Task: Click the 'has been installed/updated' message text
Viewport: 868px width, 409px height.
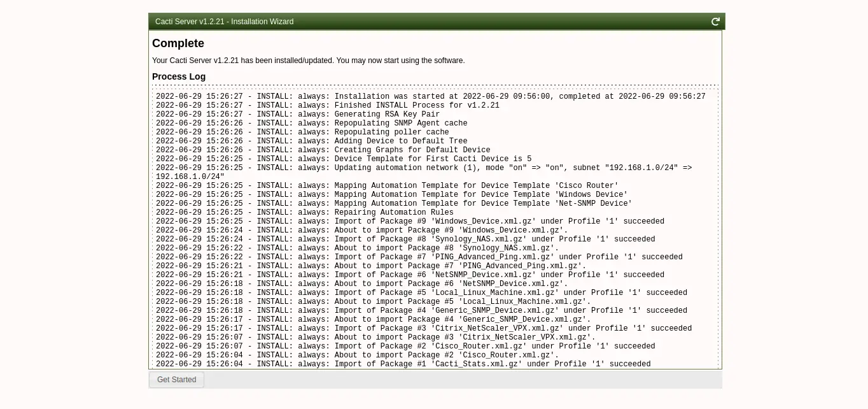Action: [x=308, y=61]
